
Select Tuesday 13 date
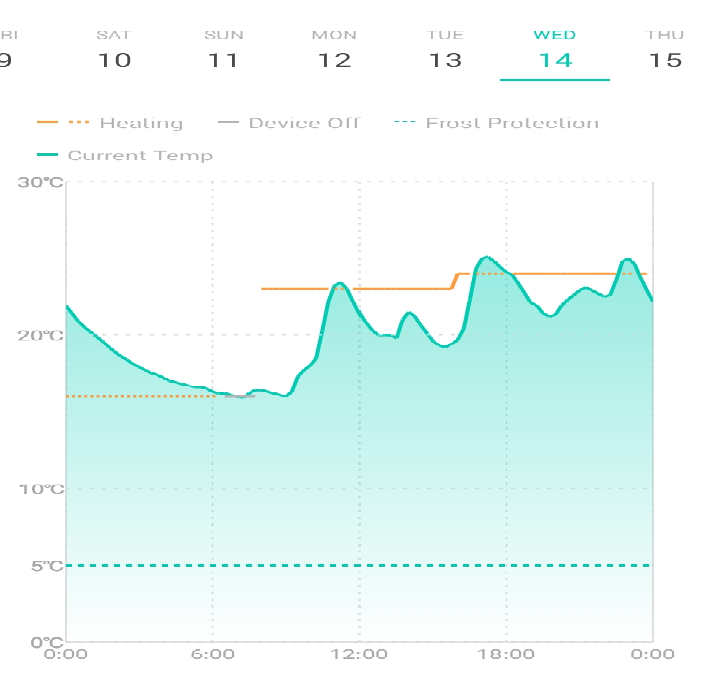pyautogui.click(x=445, y=51)
